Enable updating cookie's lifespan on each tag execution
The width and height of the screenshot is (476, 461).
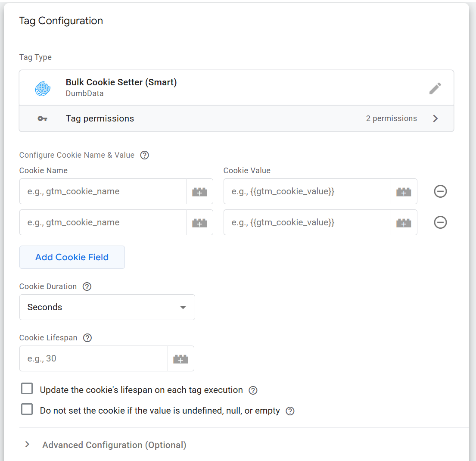(27, 389)
